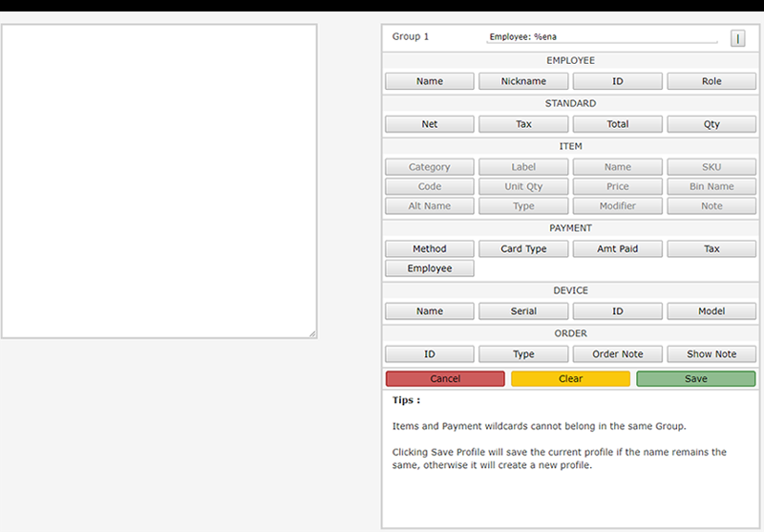Insert the Employee Role wildcard
764x532 pixels.
pyautogui.click(x=711, y=81)
